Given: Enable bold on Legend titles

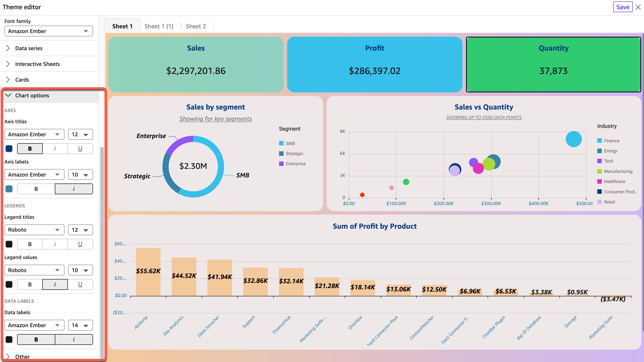Looking at the screenshot, I should tap(30, 244).
